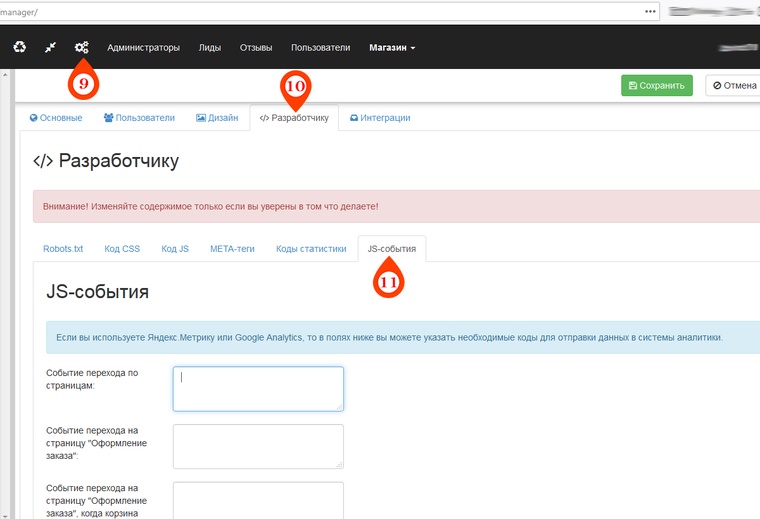The image size is (760, 519).
Task: Select the Код CSS sub-tab
Action: 122,249
